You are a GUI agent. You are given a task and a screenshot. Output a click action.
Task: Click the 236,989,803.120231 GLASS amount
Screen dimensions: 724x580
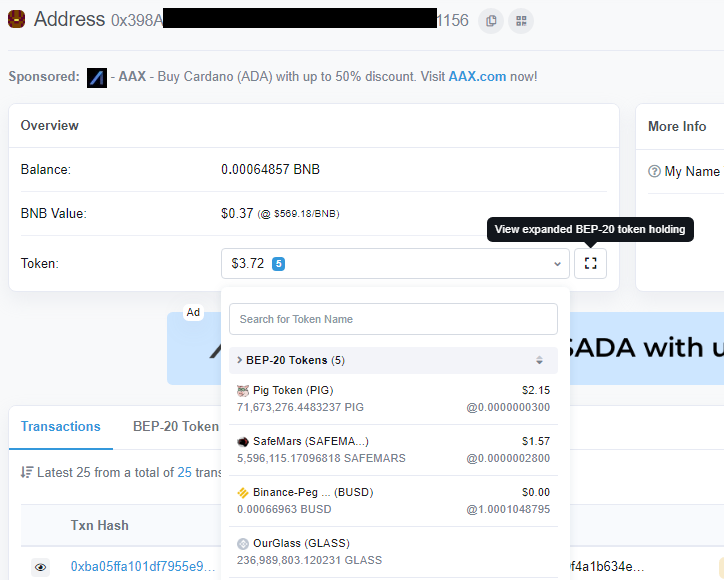[309, 560]
